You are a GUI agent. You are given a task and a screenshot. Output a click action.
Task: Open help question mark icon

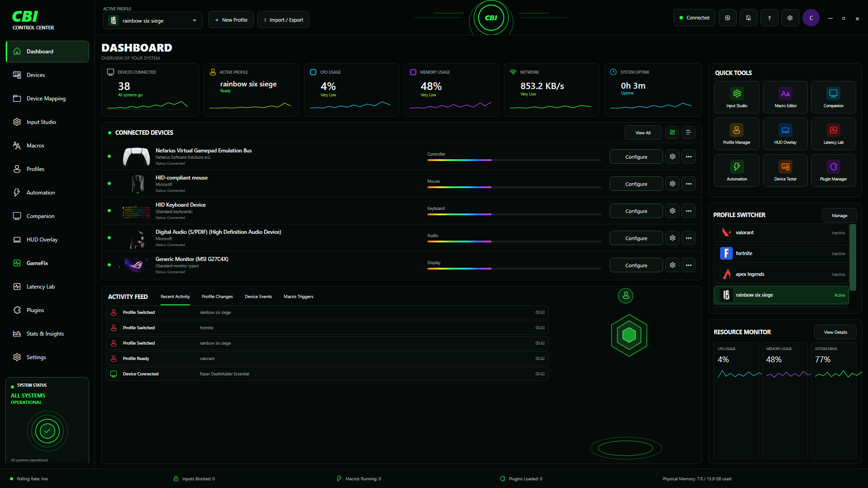tap(769, 18)
